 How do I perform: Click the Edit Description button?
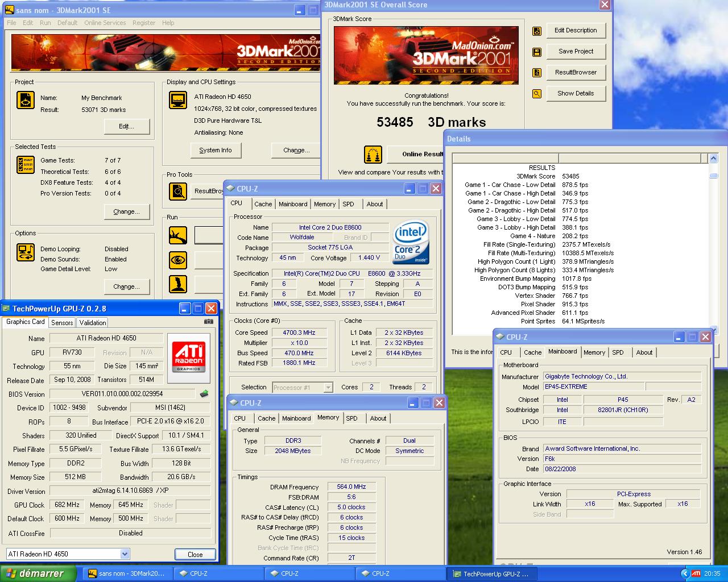(x=576, y=31)
